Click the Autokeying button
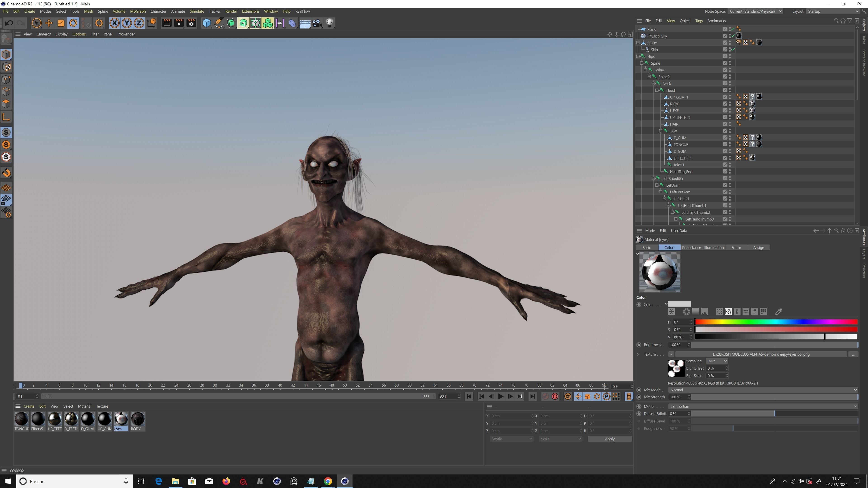The height and width of the screenshot is (488, 868). (555, 396)
